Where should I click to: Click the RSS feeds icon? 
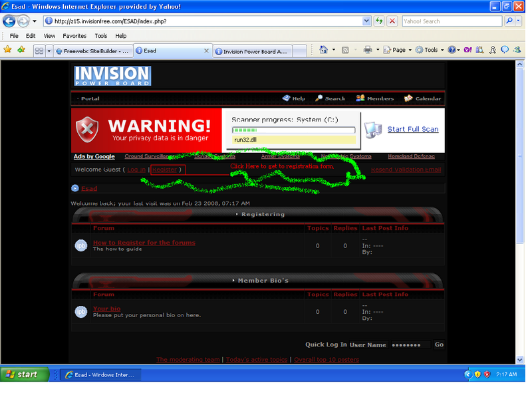coord(345,50)
